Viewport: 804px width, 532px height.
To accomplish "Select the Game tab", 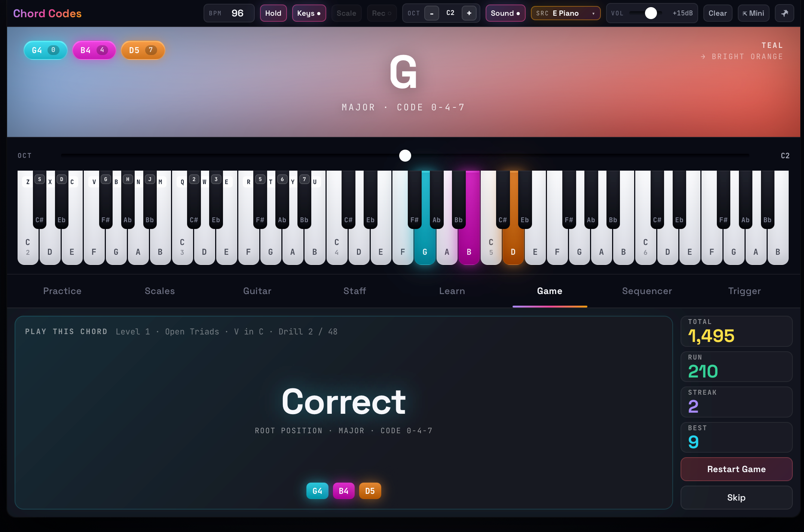I will [550, 291].
